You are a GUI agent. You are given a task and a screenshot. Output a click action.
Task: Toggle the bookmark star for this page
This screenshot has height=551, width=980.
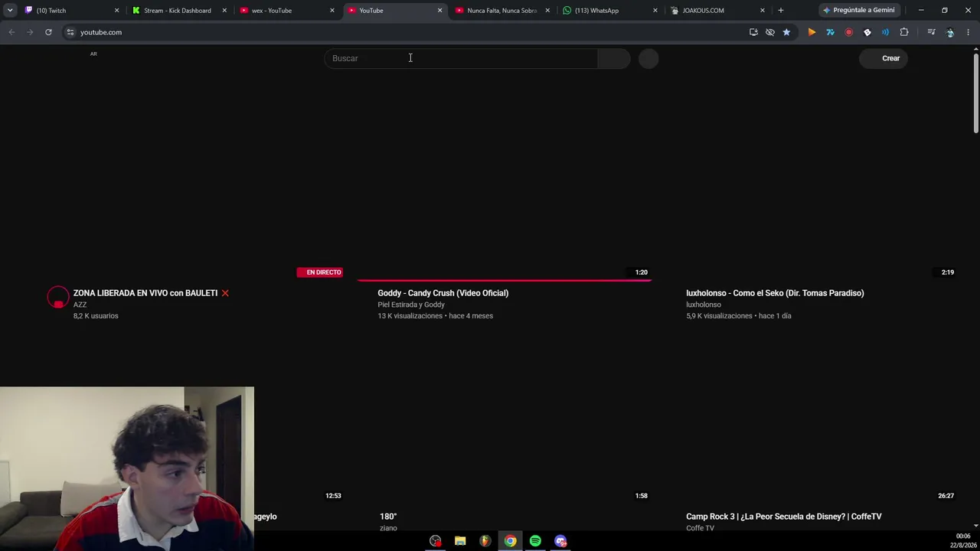pyautogui.click(x=786, y=32)
